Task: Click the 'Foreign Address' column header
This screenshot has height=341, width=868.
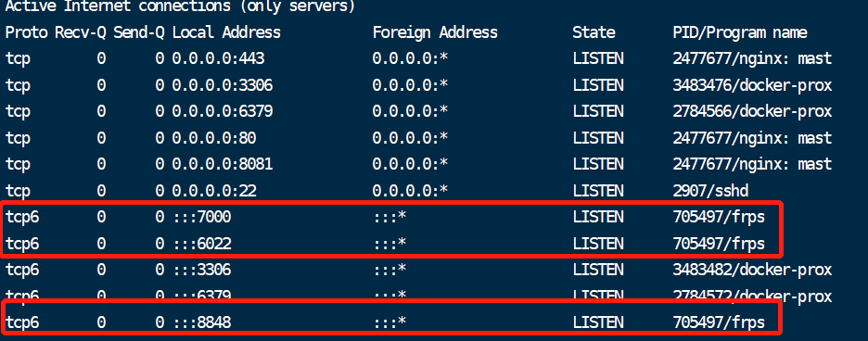Action: pos(435,32)
